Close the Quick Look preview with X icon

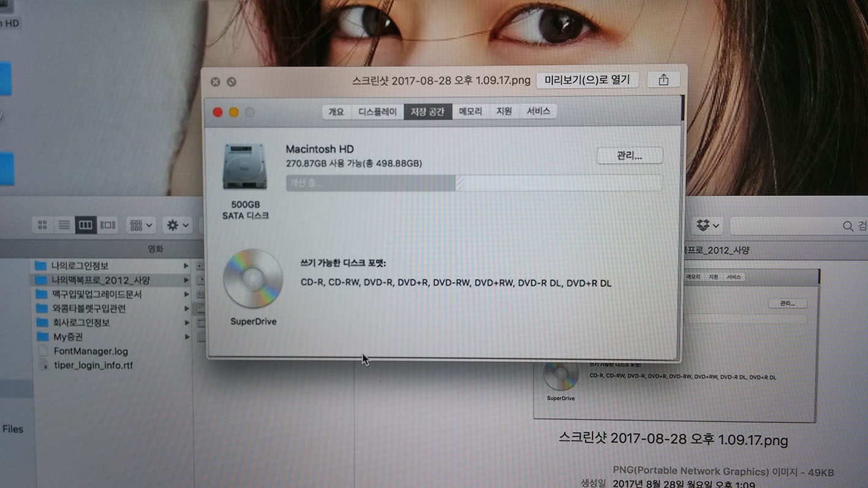coord(215,81)
